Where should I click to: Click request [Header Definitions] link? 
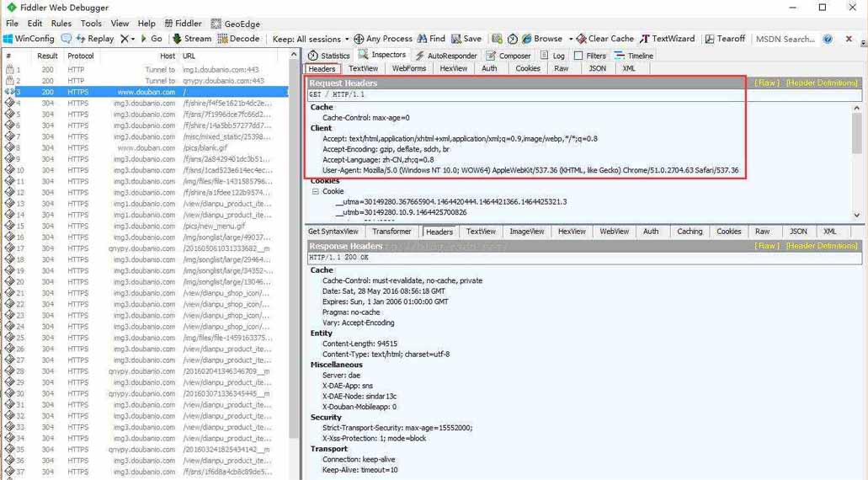(x=822, y=83)
